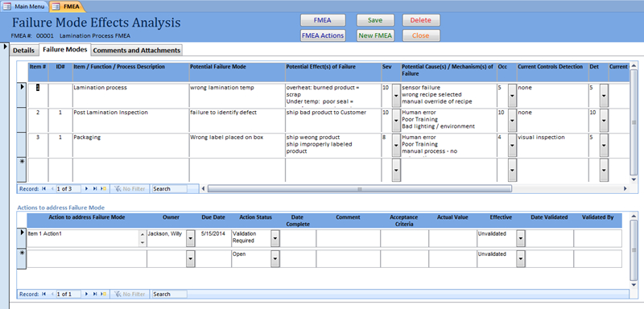
Task: Select record row for Post Lamination Inspection
Action: click(x=22, y=121)
